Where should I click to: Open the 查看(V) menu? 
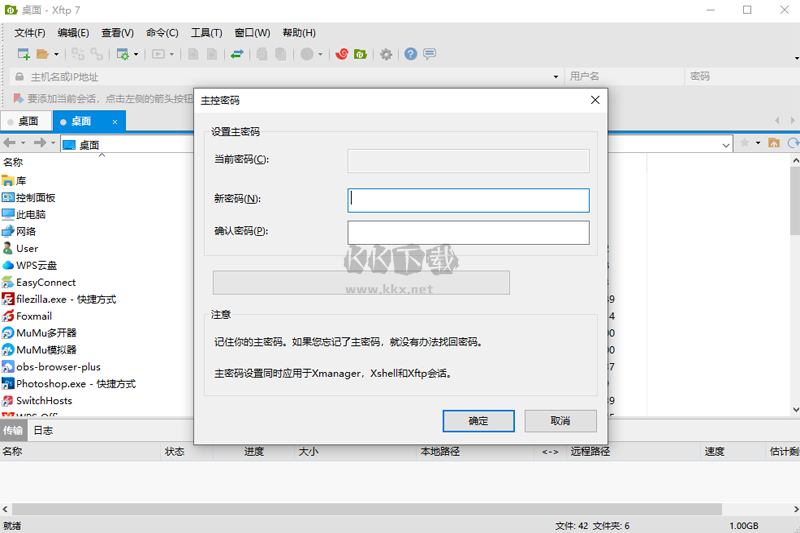[x=117, y=33]
